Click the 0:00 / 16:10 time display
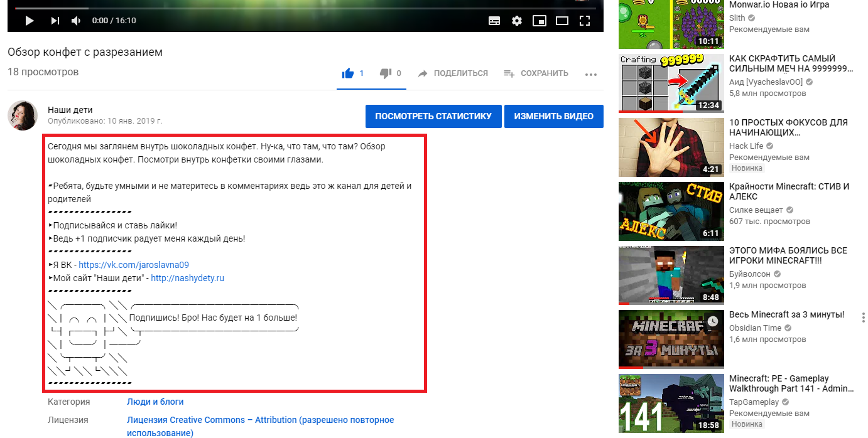This screenshot has height=438, width=868. point(114,21)
